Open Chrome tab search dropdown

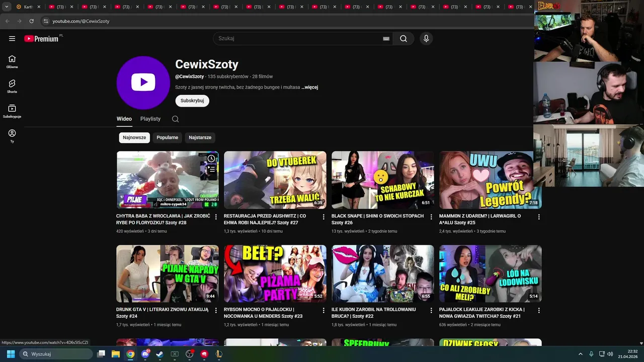click(7, 7)
